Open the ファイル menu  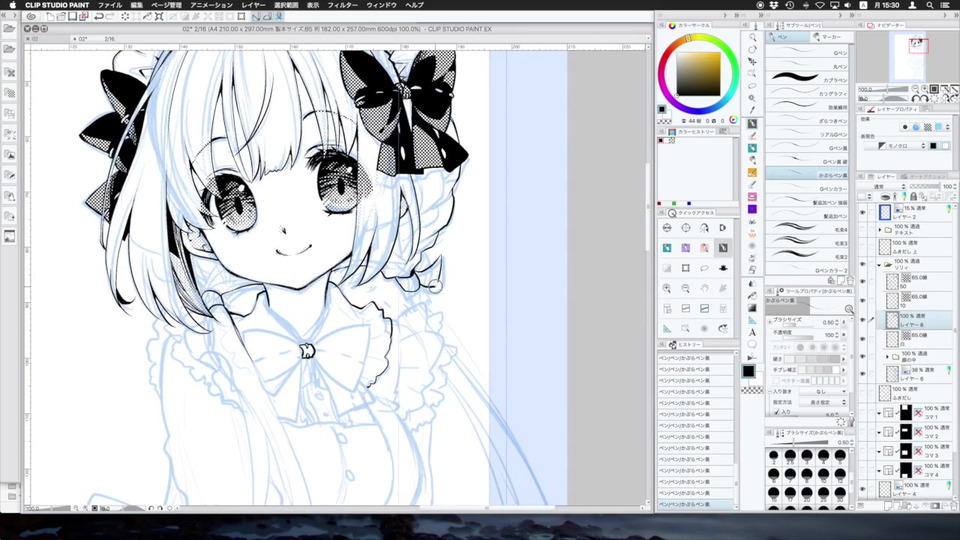pos(110,5)
